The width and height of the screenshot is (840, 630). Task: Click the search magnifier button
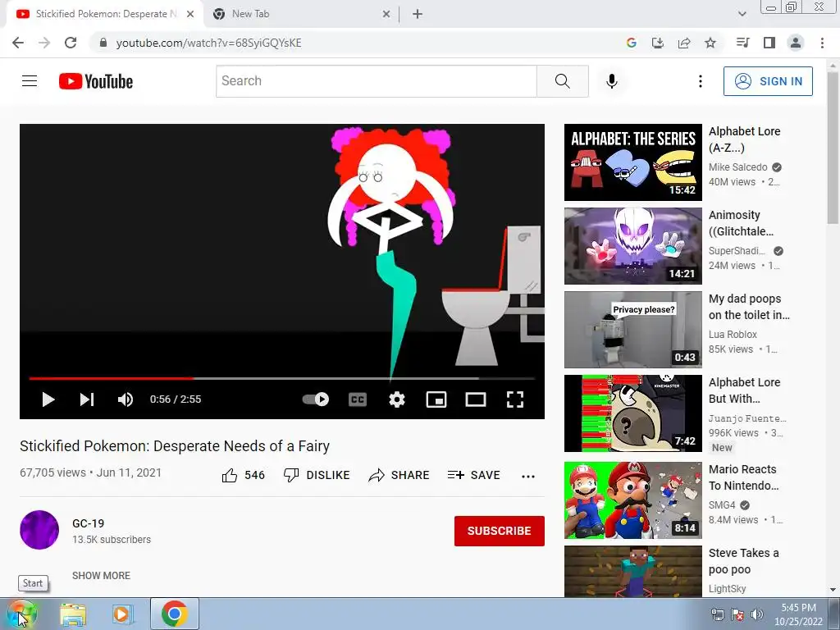point(563,81)
